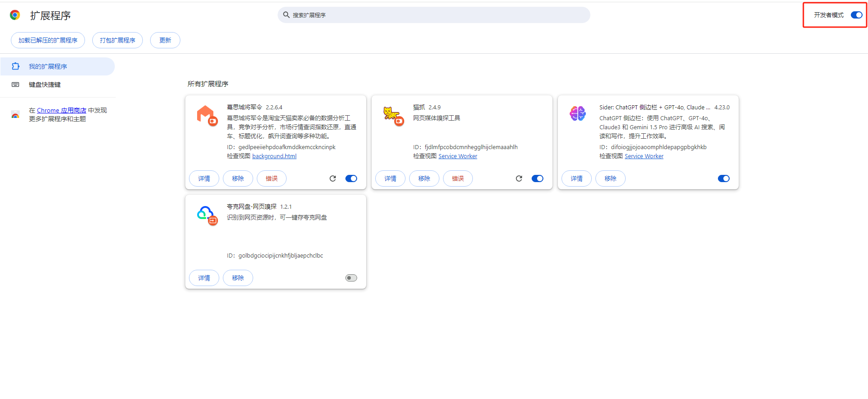This screenshot has width=868, height=399.
Task: Click the Chrome Web Store rainbow icon
Action: (x=15, y=115)
